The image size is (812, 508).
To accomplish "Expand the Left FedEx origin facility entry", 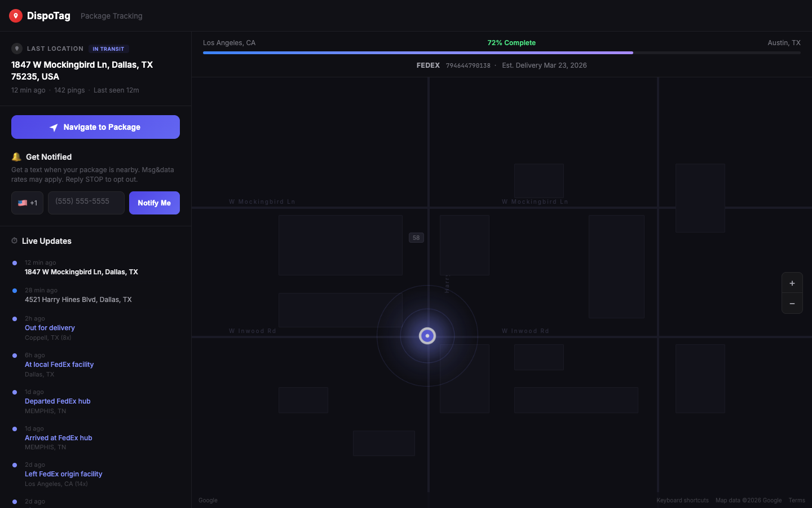I will 63,474.
